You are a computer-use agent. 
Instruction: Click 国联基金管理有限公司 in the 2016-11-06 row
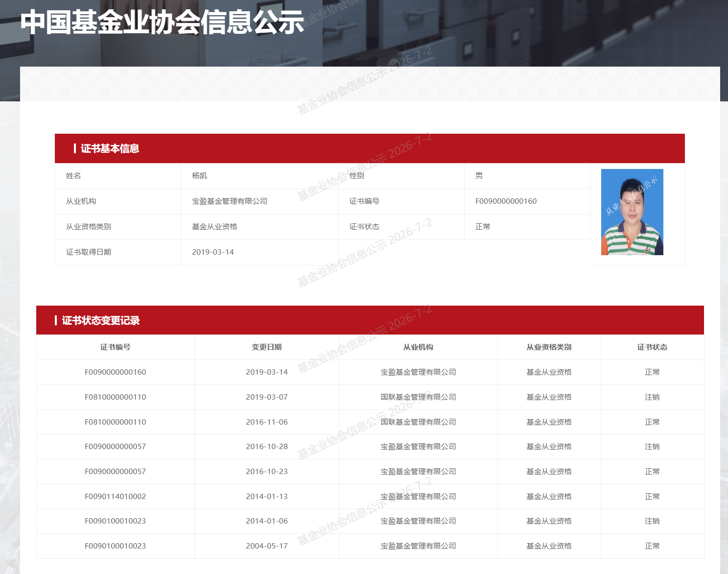(x=418, y=422)
